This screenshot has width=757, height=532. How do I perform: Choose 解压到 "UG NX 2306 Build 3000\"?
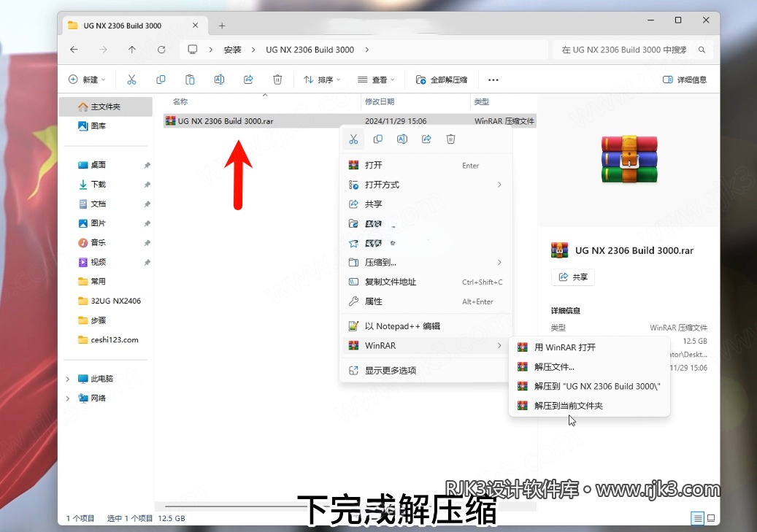point(590,386)
